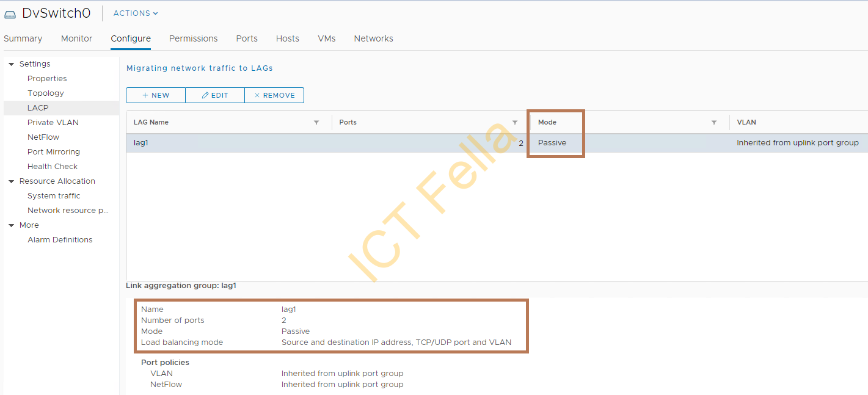Open the filter funnel for LAG Name column

316,122
